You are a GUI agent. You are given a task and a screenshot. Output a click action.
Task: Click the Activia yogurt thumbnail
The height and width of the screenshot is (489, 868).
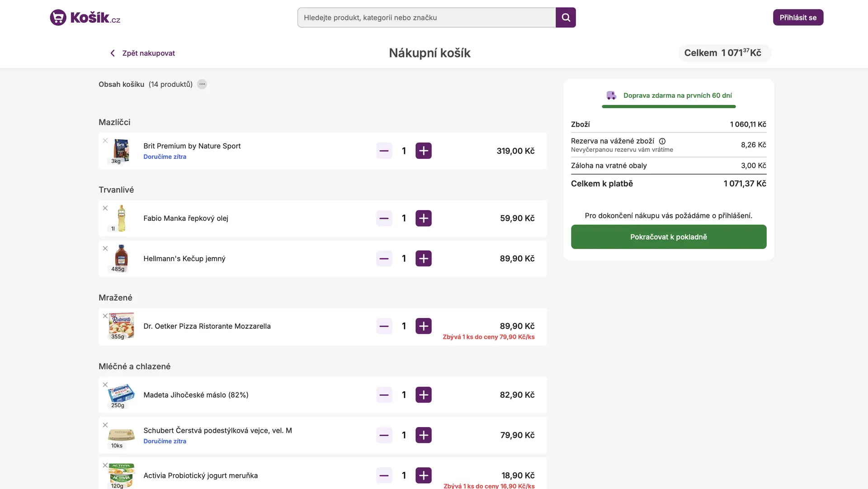tap(121, 475)
